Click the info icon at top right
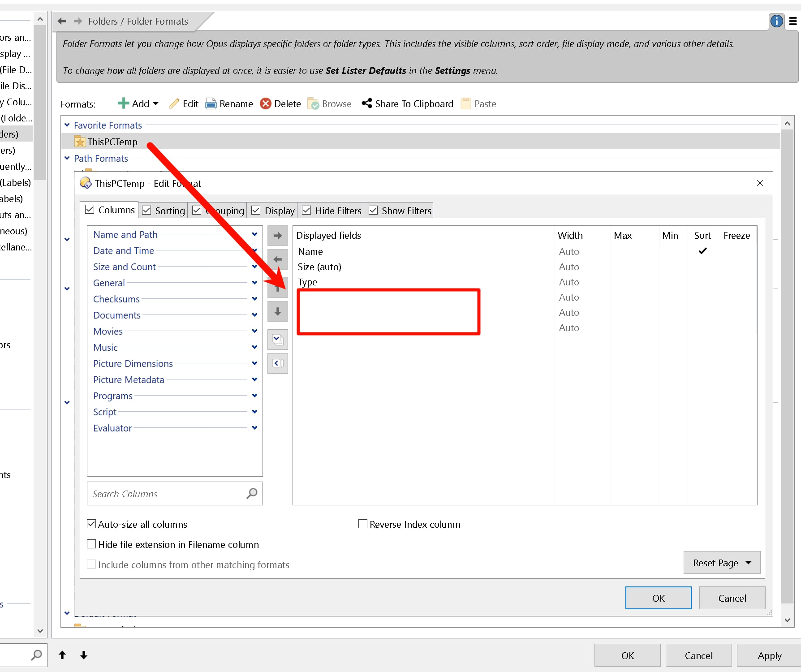The height and width of the screenshot is (672, 801). (776, 21)
